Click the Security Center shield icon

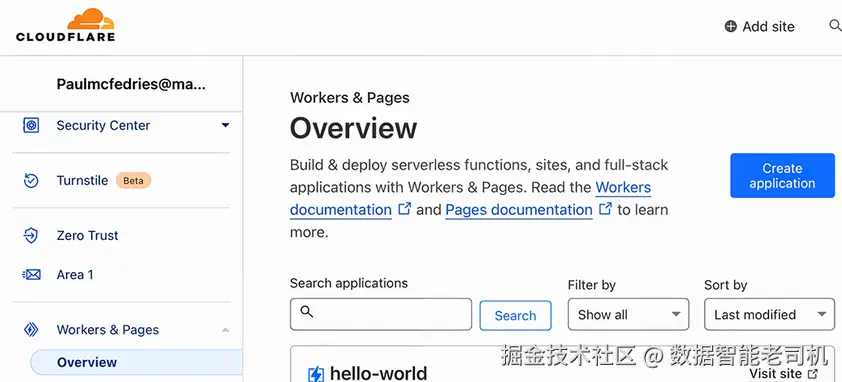31,126
